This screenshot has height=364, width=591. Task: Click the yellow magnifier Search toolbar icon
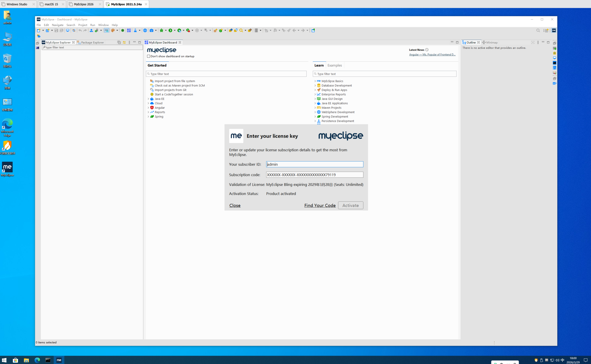tap(241, 30)
